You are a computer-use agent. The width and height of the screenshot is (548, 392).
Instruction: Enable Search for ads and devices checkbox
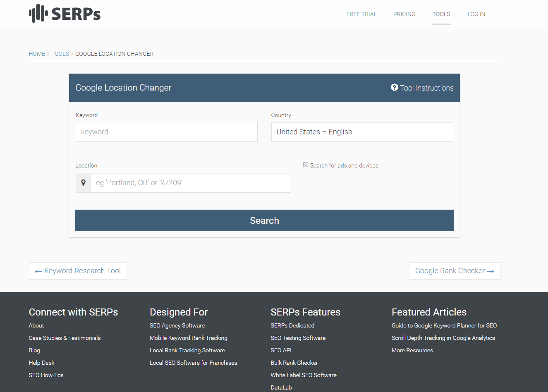[x=306, y=165]
